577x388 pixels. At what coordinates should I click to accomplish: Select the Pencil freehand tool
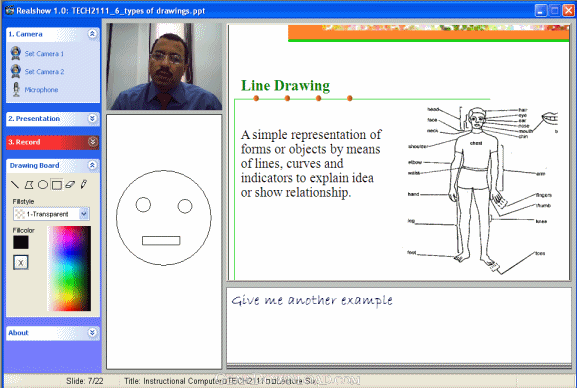[x=84, y=184]
